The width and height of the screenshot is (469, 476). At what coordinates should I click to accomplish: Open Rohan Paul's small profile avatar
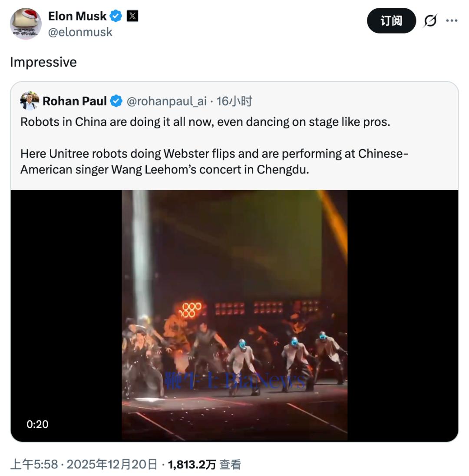(30, 101)
